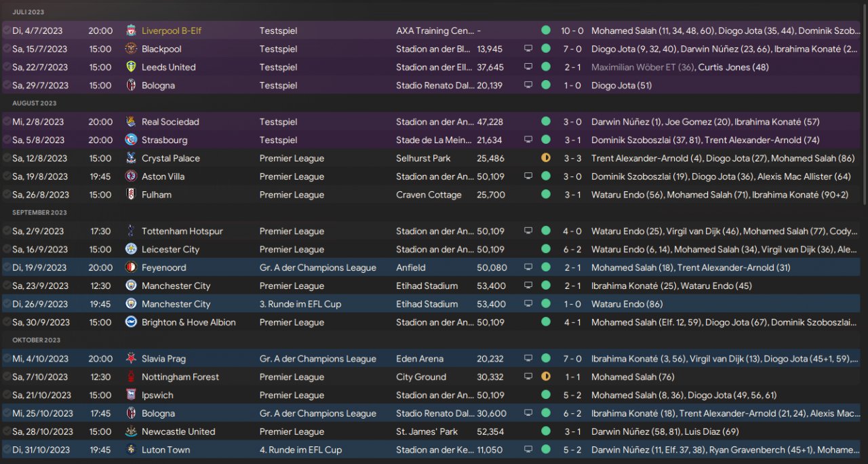Screen dimensions: 868x464
Task: Open the 1 - 1 Nottingham Forest result
Action: pyautogui.click(x=572, y=377)
